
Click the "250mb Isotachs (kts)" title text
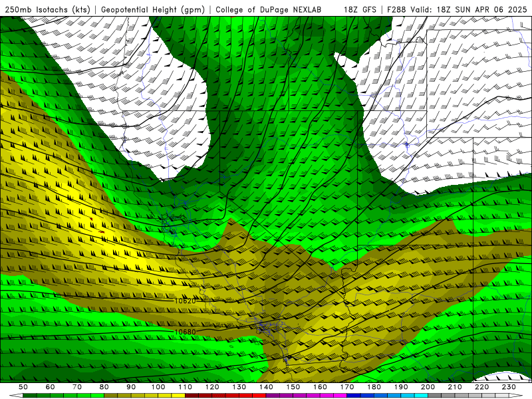point(47,9)
